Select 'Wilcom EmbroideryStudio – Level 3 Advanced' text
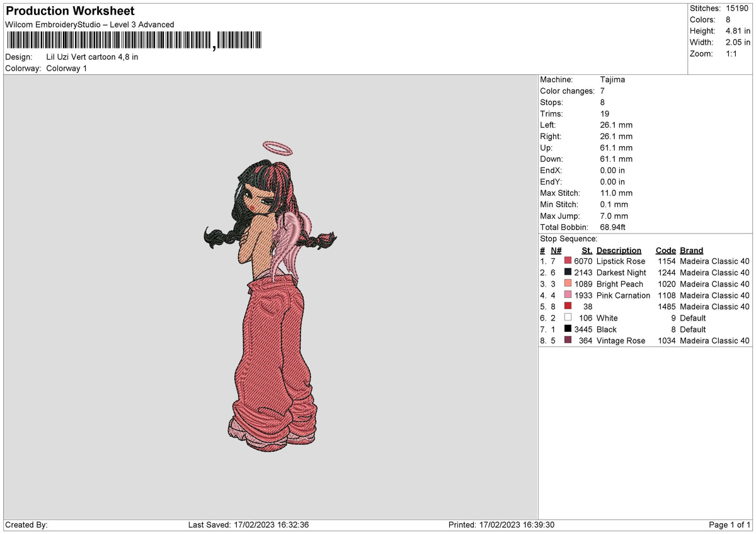The height and width of the screenshot is (534, 756). coord(89,25)
